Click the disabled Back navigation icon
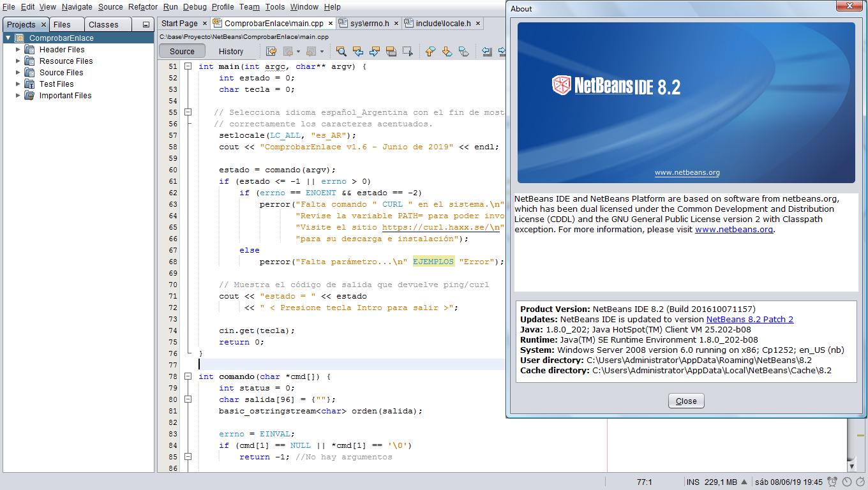868x490 pixels. point(288,51)
